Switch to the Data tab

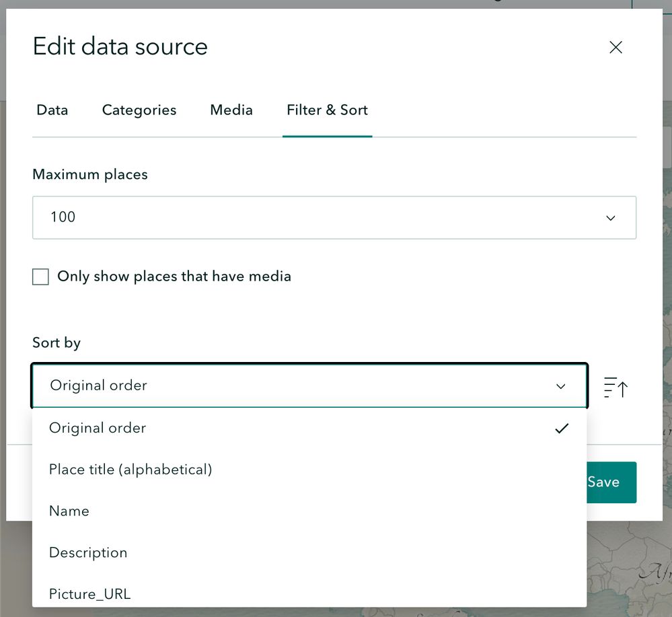(x=52, y=110)
